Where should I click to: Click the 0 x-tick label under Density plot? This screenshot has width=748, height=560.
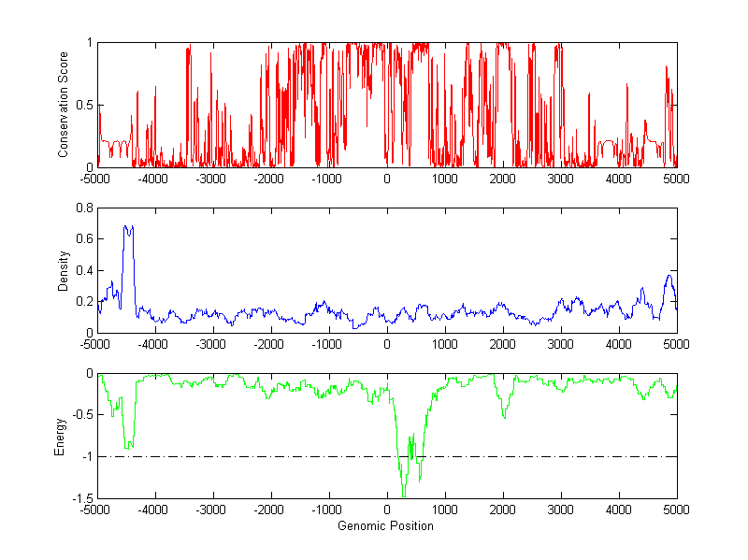coord(387,345)
